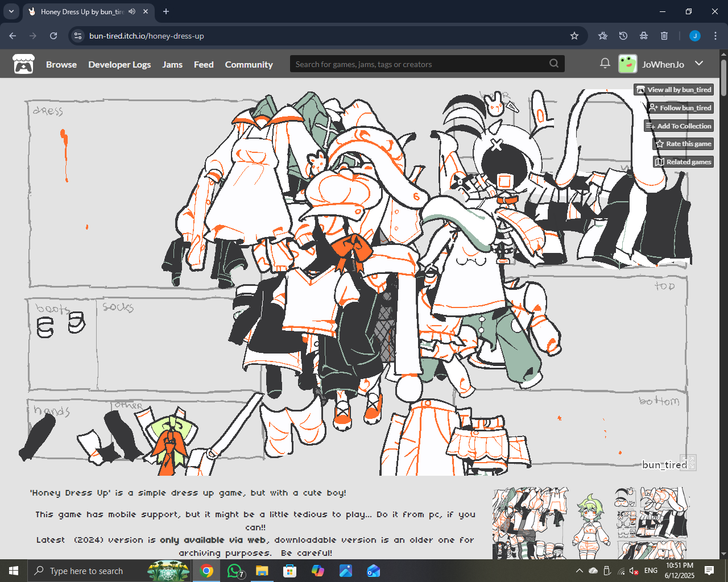Open Related games

tap(683, 162)
